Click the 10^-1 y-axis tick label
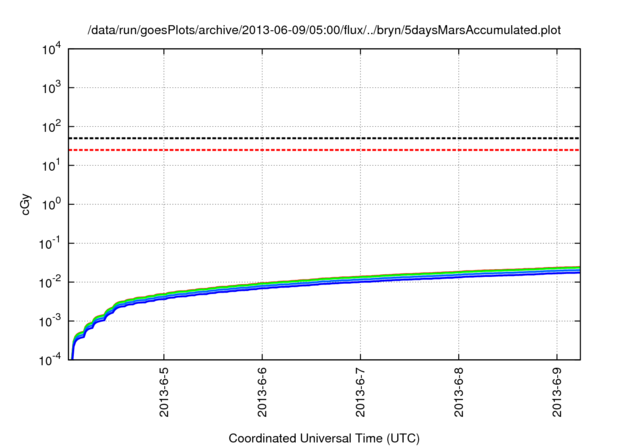Viewport: 640px width, 448px height. coord(50,244)
